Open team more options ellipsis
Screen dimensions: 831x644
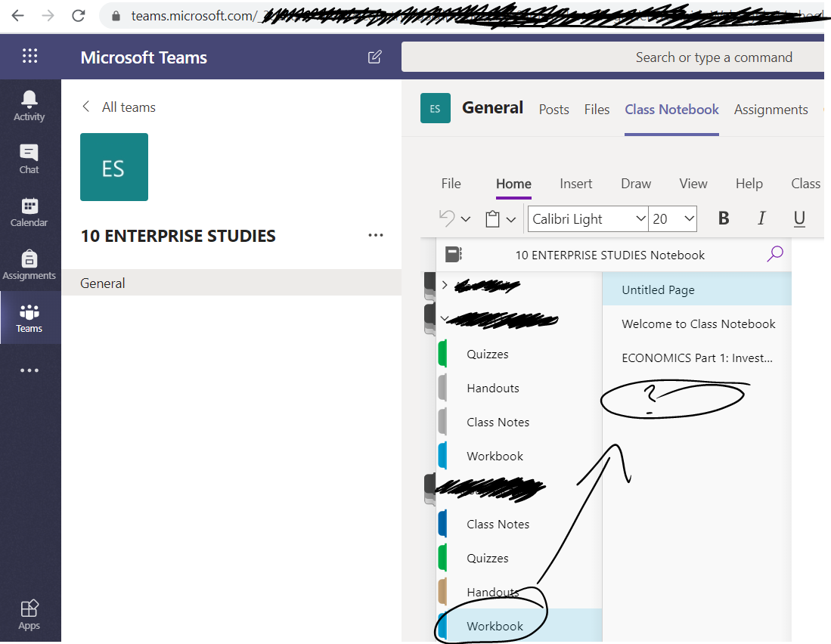coord(376,235)
